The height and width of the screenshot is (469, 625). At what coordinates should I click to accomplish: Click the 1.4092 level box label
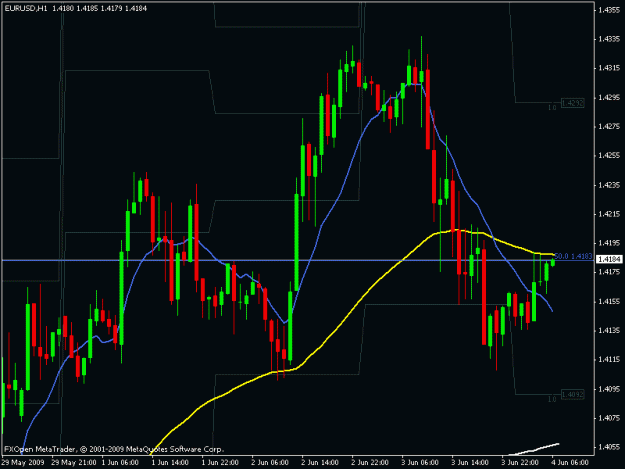572,394
